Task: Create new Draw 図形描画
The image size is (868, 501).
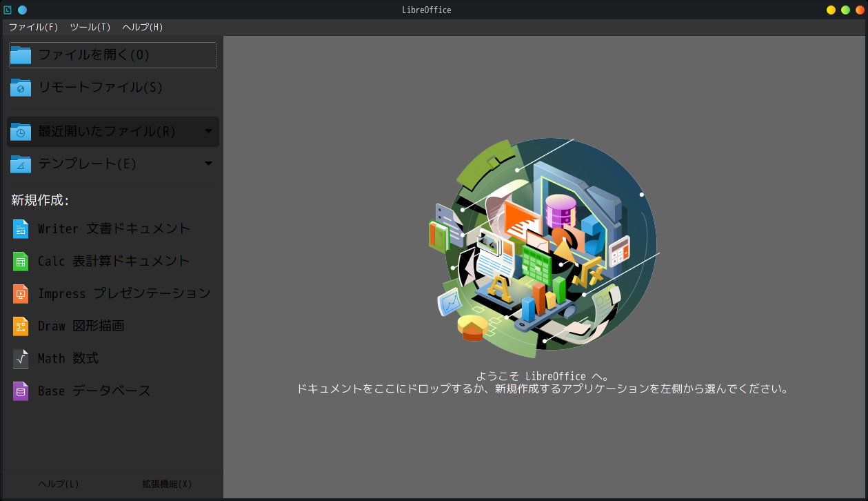Action: tap(113, 326)
